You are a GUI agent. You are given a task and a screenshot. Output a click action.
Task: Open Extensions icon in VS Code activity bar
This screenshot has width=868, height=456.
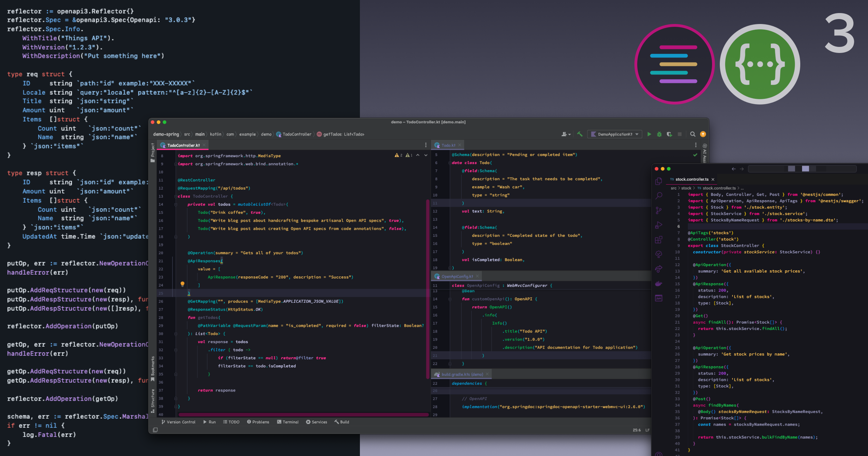(x=658, y=240)
